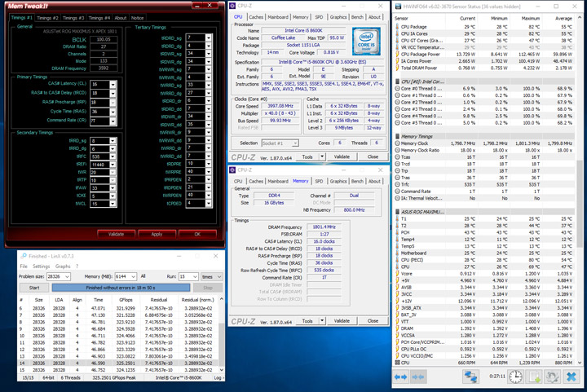587x392 pixels.
Task: Click the Intel Core i5 logo
Action: [x=364, y=39]
